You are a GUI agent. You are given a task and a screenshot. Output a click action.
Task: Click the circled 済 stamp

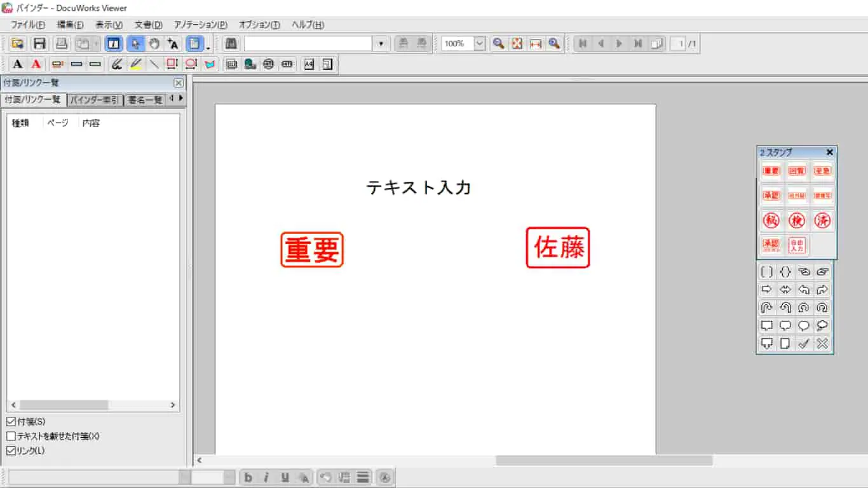pyautogui.click(x=822, y=220)
